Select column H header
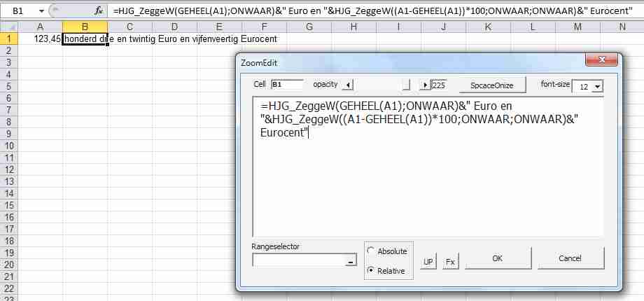 tap(353, 27)
